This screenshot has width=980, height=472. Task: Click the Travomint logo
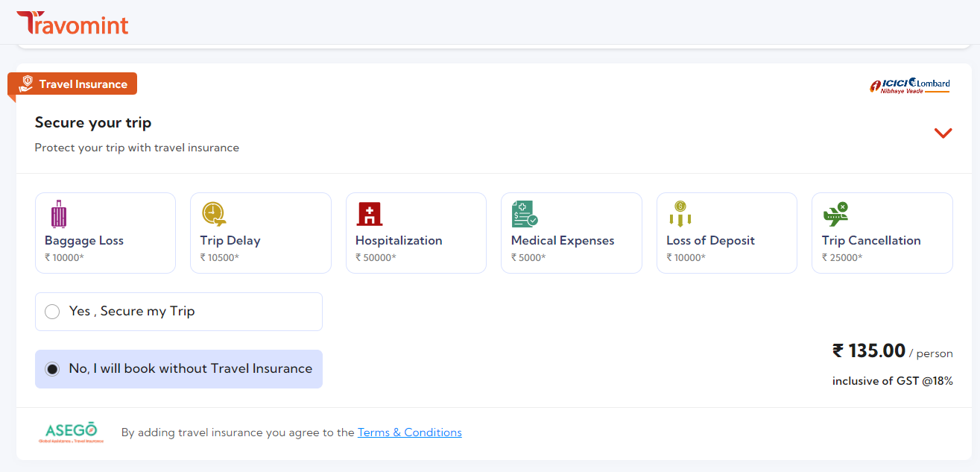pyautogui.click(x=72, y=23)
